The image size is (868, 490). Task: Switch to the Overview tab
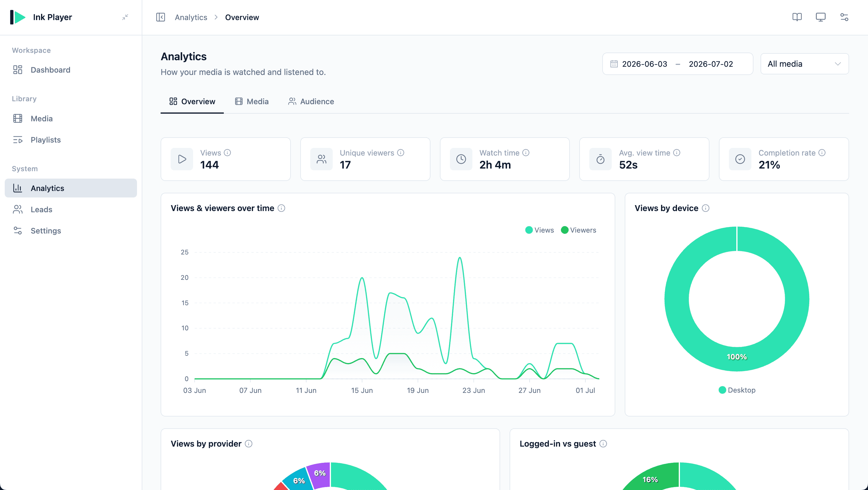(x=192, y=102)
